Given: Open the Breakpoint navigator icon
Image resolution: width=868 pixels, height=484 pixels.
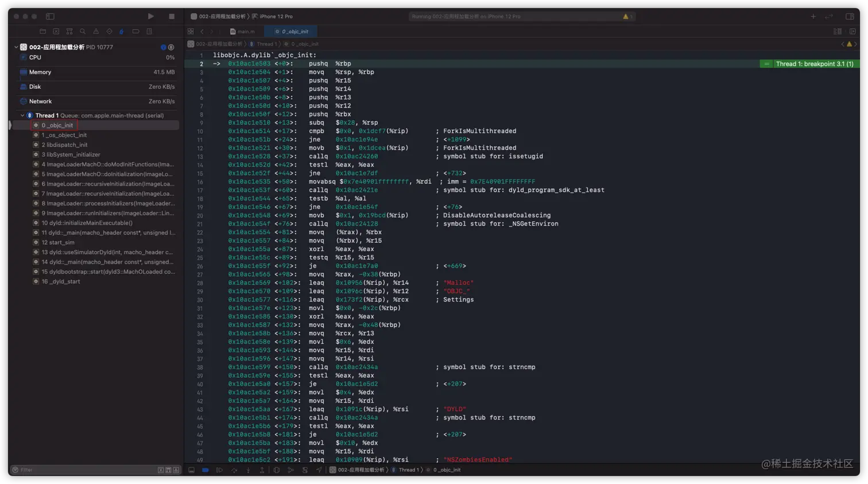Looking at the screenshot, I should point(135,32).
